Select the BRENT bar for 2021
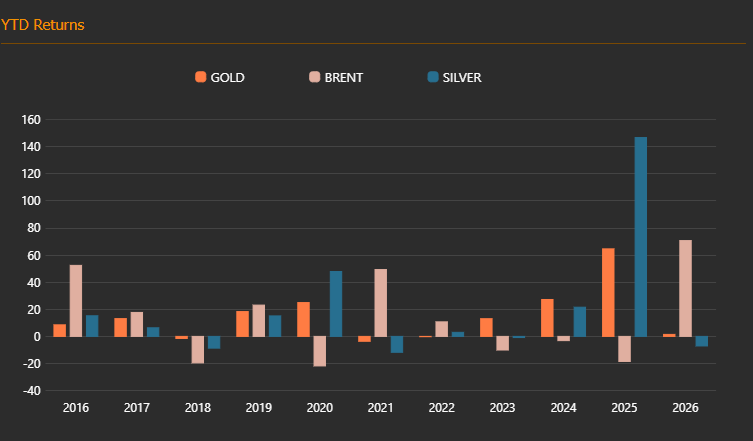Viewport: 753px width, 441px height. point(380,303)
